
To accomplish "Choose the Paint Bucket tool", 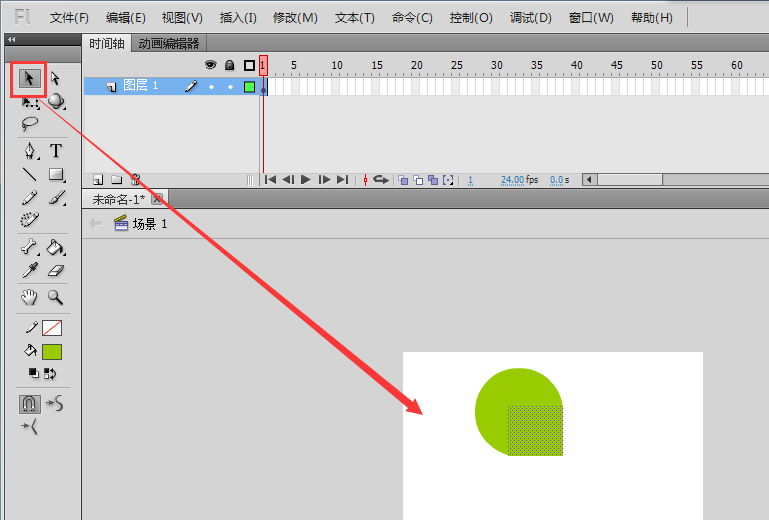I will tap(55, 247).
